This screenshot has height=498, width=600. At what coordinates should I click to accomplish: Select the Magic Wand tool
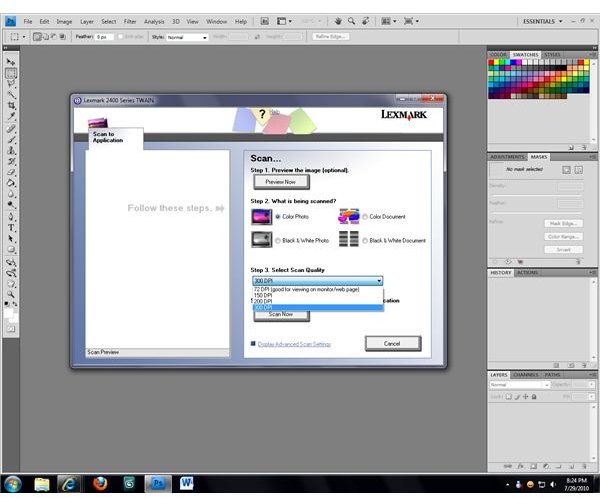pyautogui.click(x=11, y=94)
